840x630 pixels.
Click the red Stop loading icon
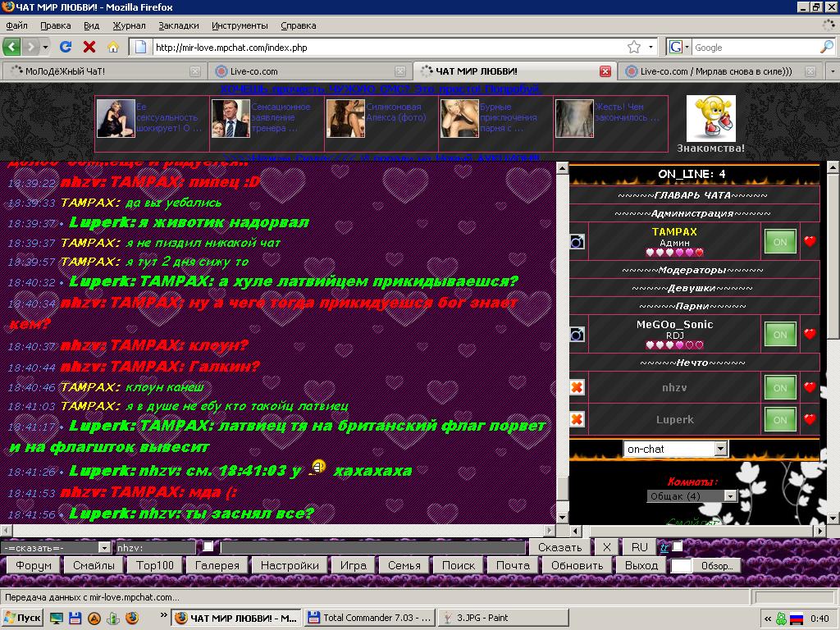89,47
